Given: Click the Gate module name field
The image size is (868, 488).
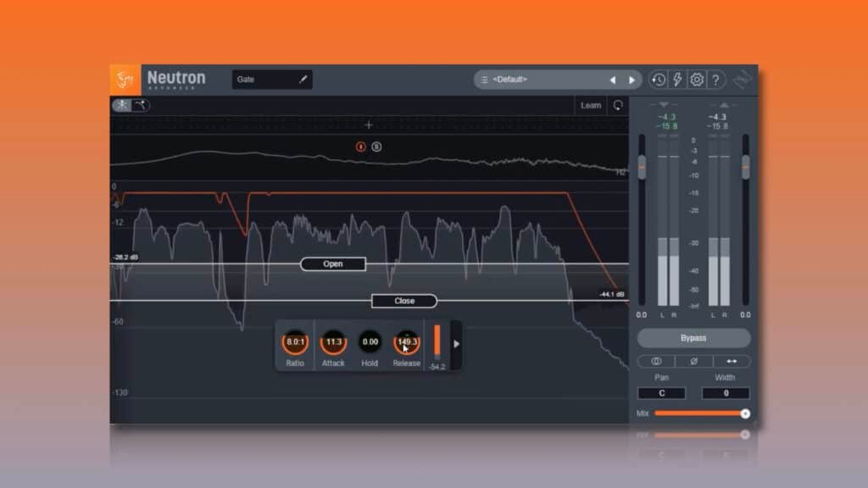Looking at the screenshot, I should [x=272, y=80].
